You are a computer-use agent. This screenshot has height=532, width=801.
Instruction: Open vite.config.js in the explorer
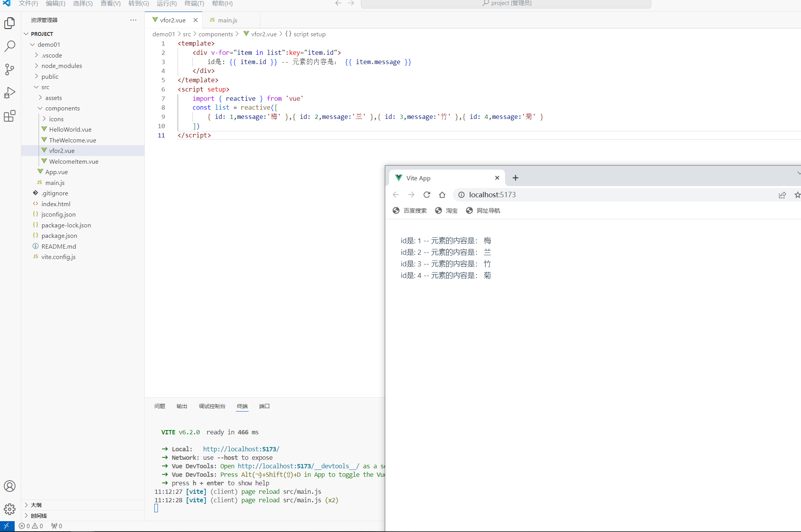click(x=59, y=257)
